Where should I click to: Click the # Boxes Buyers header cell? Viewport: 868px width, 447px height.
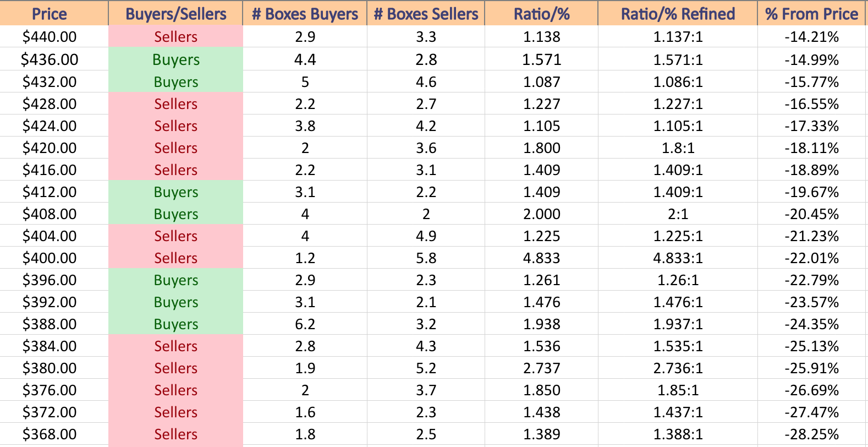305,13
